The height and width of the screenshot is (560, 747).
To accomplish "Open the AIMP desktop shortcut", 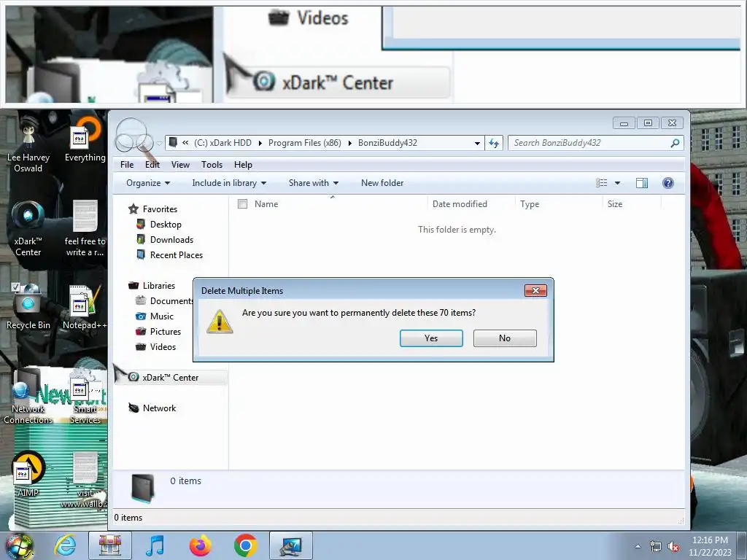I will (28, 474).
